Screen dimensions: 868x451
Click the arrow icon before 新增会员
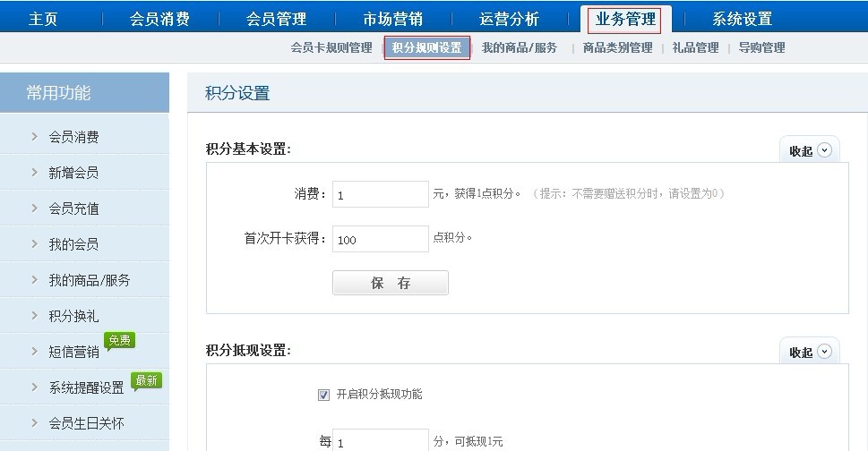point(34,173)
